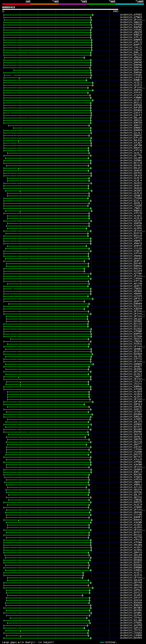Open hit UniRef100_A1XEI3
Screen dimensions: 146x644
click(131, 82)
